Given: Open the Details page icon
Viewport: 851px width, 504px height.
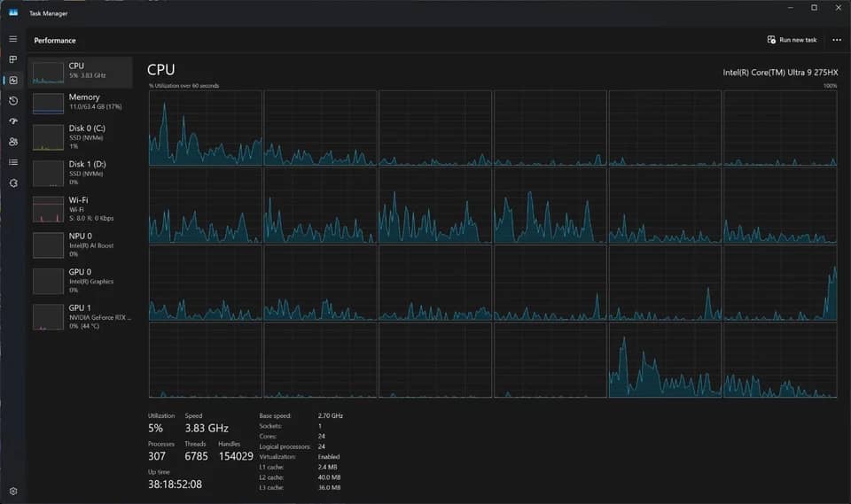Looking at the screenshot, I should coord(13,162).
